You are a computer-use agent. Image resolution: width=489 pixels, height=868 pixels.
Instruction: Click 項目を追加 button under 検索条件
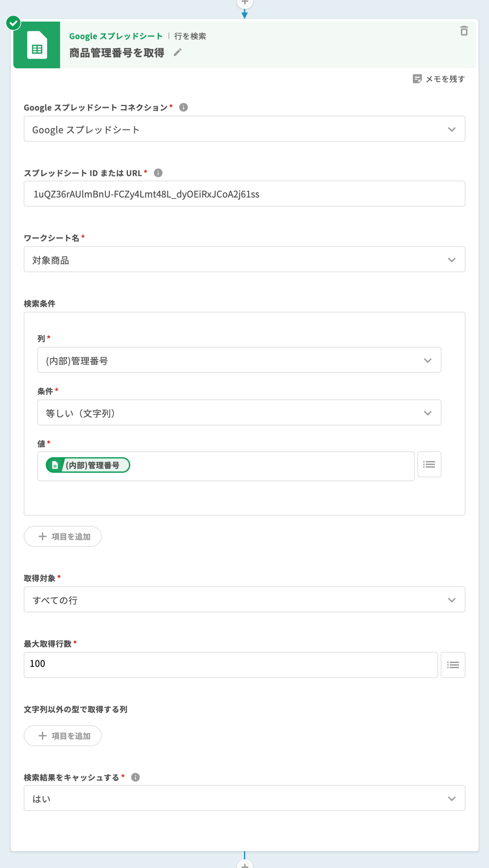click(x=63, y=536)
